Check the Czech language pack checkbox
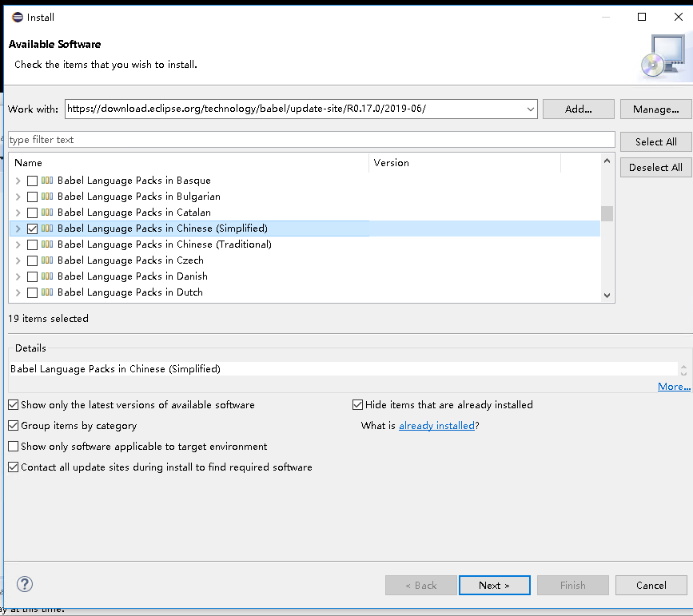Image resolution: width=693 pixels, height=616 pixels. coord(32,260)
